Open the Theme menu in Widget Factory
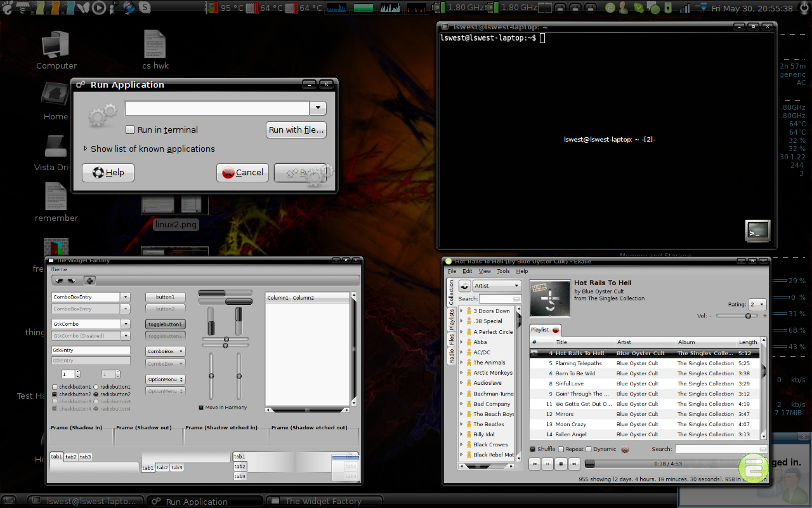 [59, 270]
